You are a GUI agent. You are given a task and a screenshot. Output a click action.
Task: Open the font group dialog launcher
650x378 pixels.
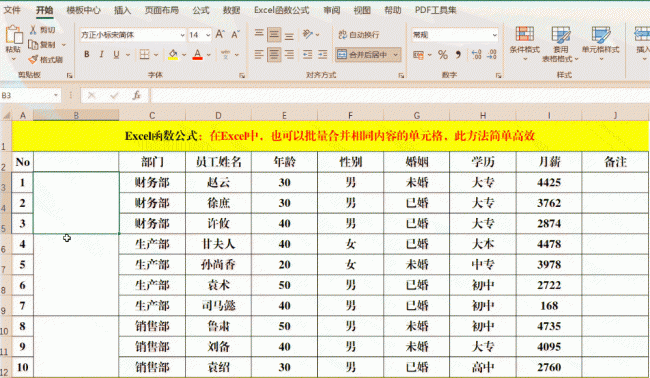click(242, 76)
